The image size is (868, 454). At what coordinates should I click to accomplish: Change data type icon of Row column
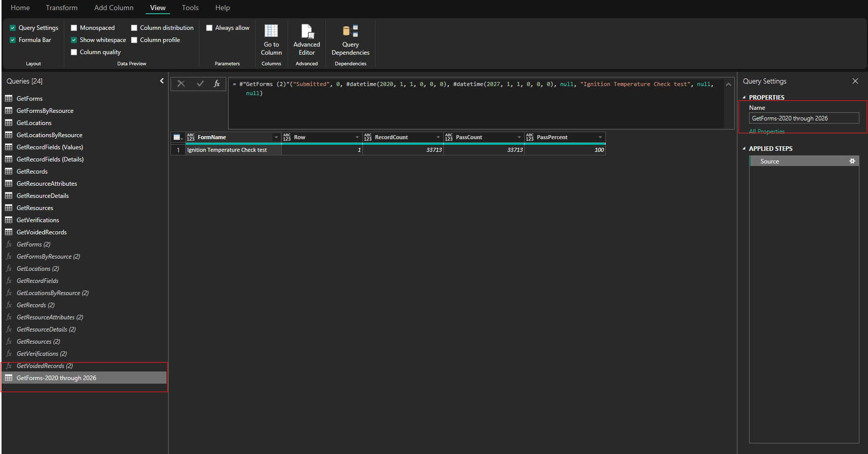pyautogui.click(x=287, y=137)
